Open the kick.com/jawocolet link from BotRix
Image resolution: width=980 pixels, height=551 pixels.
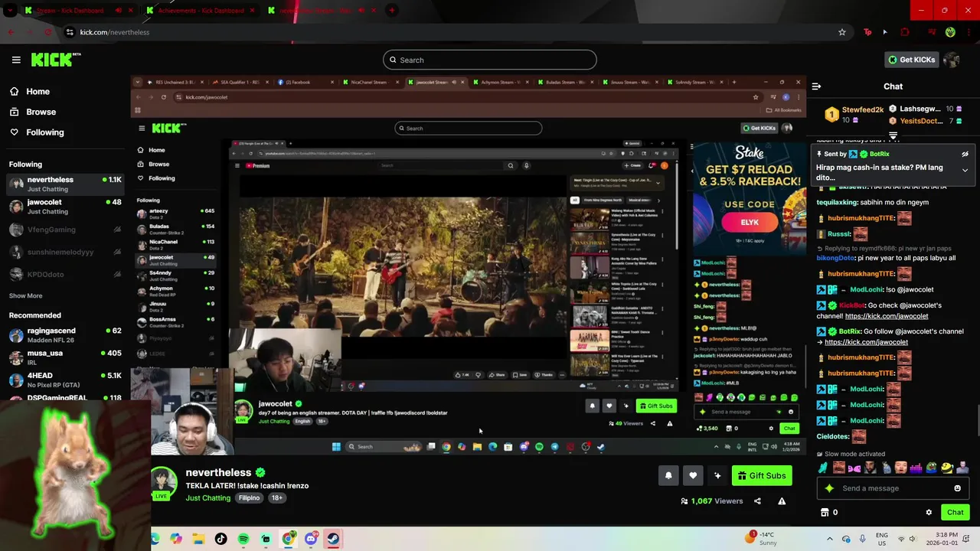(867, 342)
